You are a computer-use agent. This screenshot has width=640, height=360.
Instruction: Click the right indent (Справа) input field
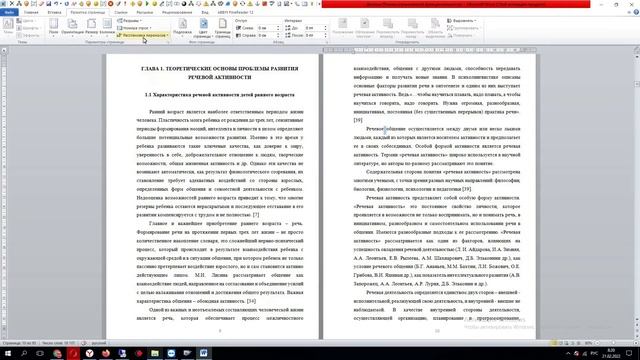point(266,35)
